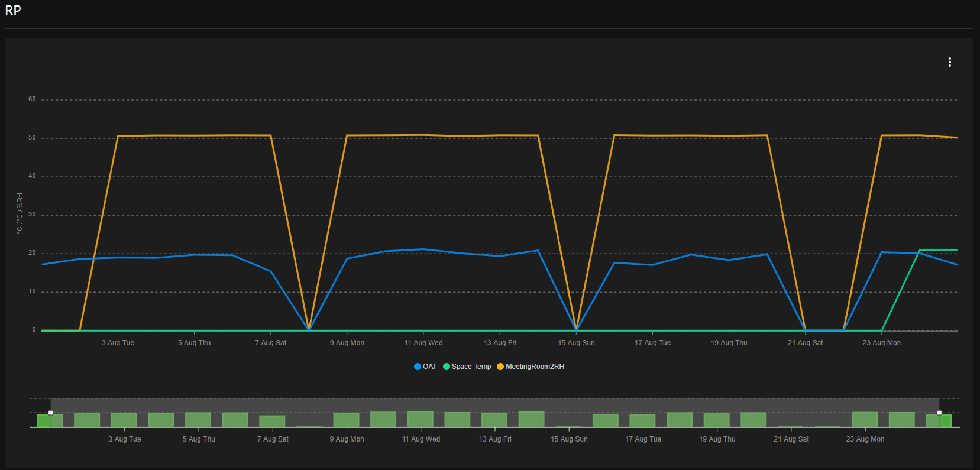Click the MeetingRoom2RH line point at 9 Aug Mon

347,136
